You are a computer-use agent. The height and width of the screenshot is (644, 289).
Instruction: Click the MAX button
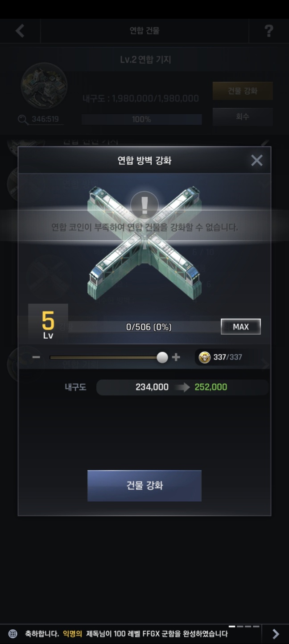coord(241,327)
